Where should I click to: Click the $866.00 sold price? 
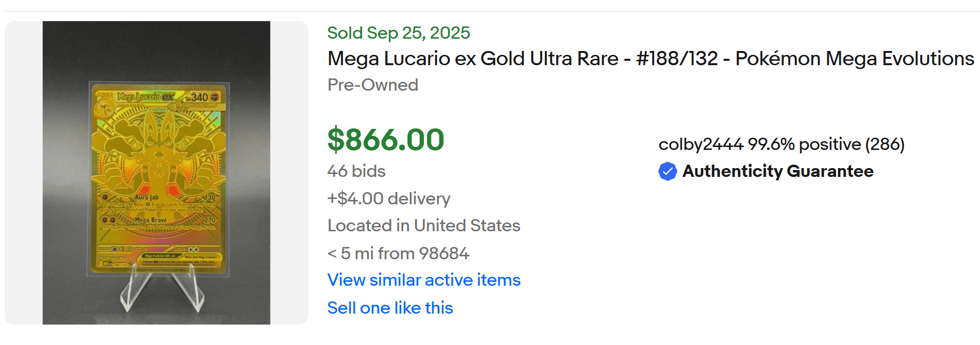tap(386, 140)
